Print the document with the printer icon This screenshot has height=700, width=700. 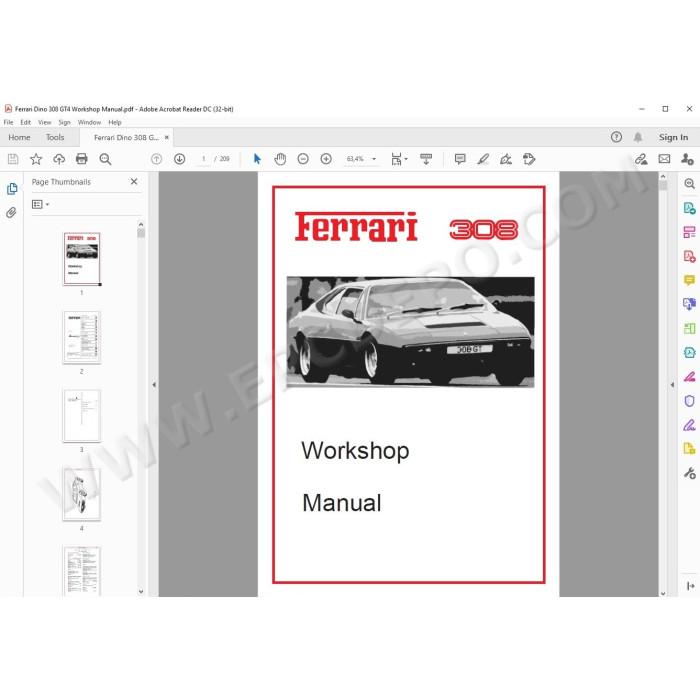pos(82,159)
